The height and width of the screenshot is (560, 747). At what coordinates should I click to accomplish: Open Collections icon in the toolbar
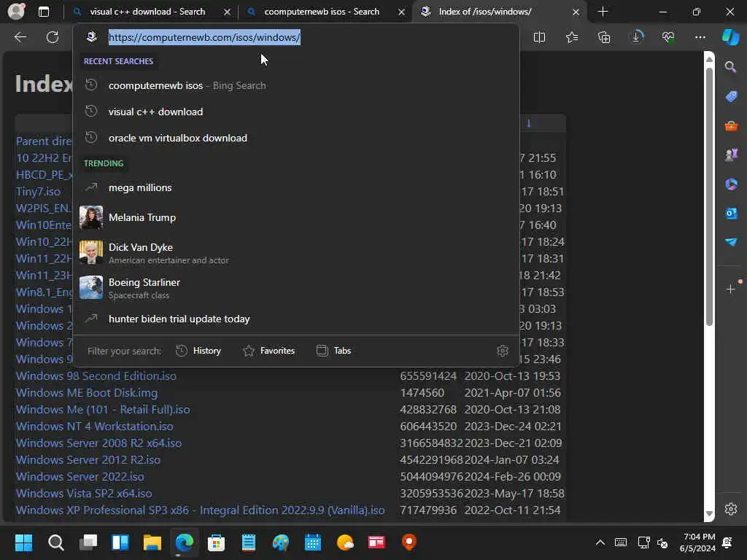pos(604,37)
